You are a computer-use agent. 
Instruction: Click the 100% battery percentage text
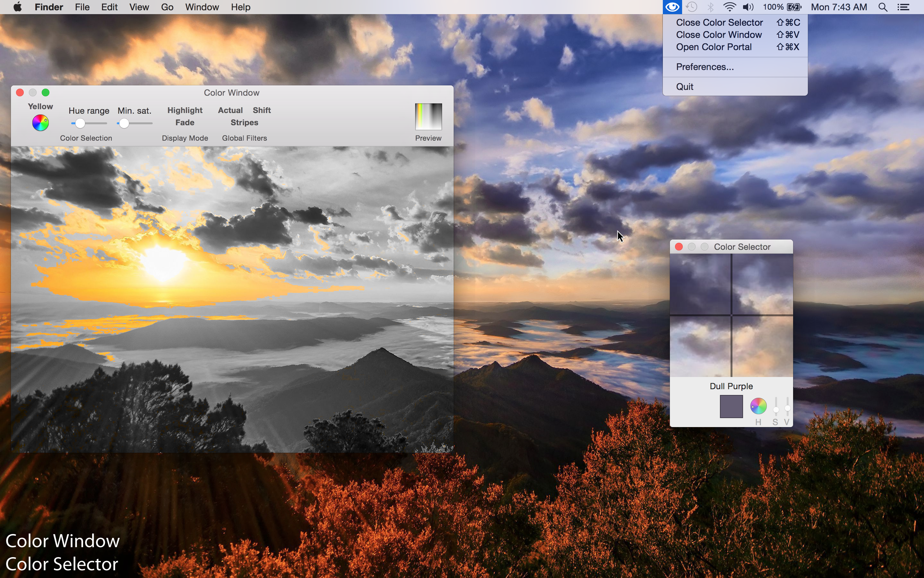773,7
